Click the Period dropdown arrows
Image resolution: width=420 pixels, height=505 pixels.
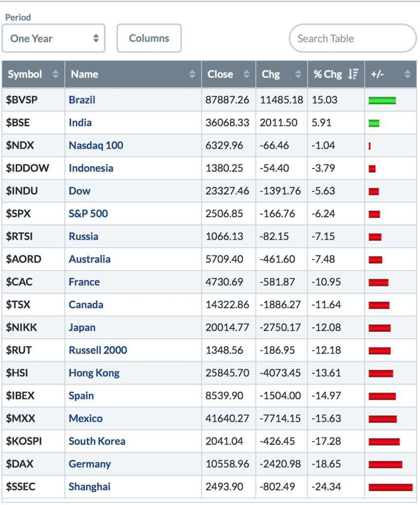96,38
